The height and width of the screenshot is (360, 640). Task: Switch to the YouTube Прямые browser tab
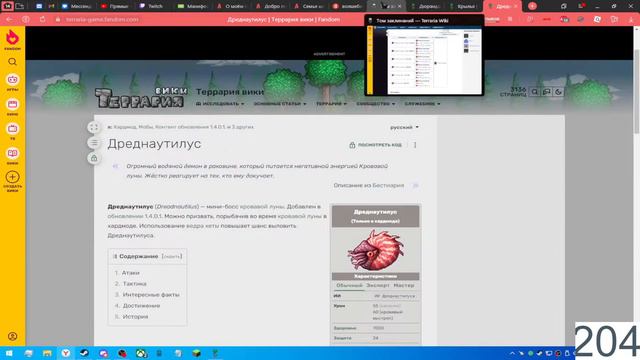pos(115,6)
